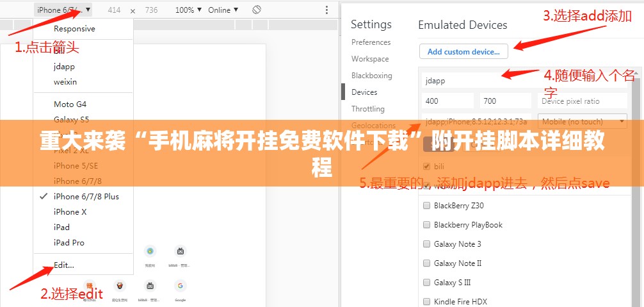644x307 pixels.
Task: Click the viewport height field showing 736
Action: click(151, 10)
